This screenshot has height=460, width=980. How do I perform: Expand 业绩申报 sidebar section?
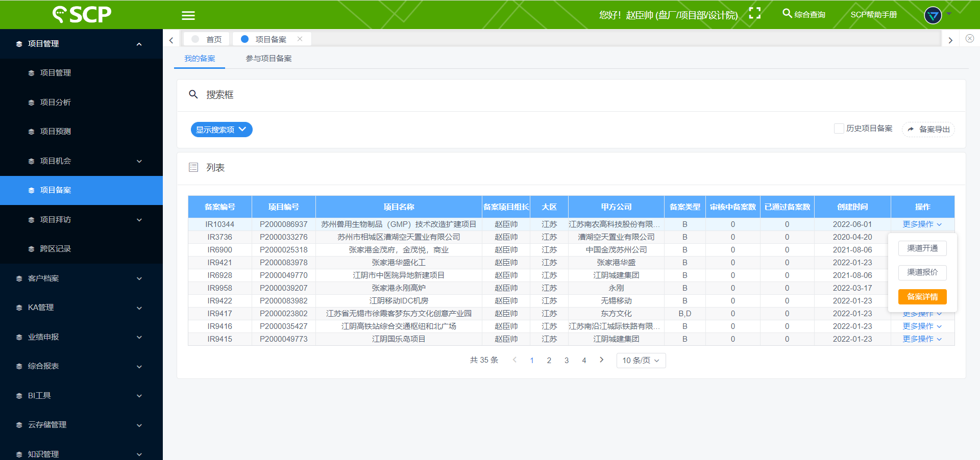81,337
